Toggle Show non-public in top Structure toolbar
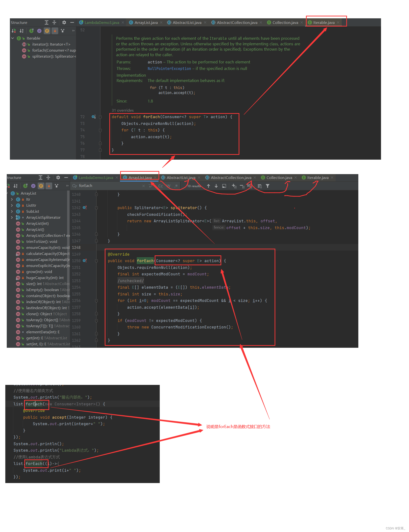The height and width of the screenshot is (532, 409). [55, 31]
